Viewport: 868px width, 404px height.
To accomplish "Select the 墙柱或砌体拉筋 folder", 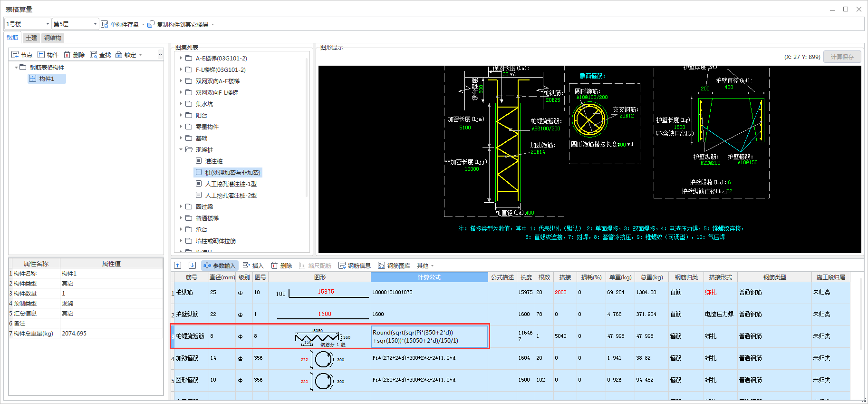I will [215, 241].
